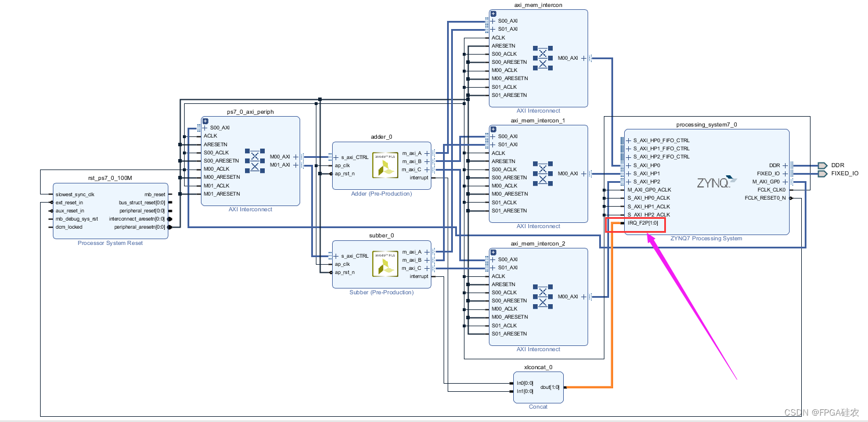Image resolution: width=868 pixels, height=422 pixels.
Task: Select mb_reset pin on rst_ps7_0_100M
Action: coord(154,194)
